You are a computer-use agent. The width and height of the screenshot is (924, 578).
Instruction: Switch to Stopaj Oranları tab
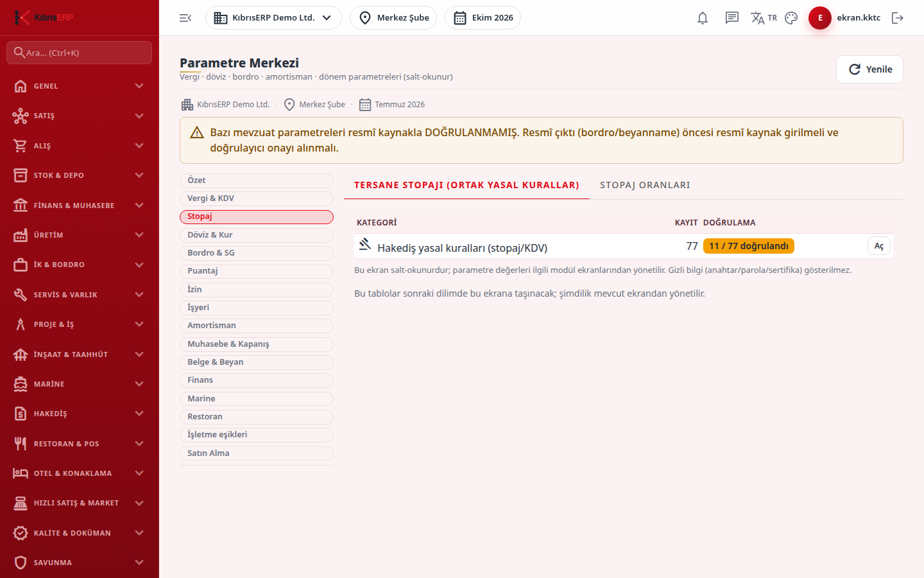pos(645,185)
